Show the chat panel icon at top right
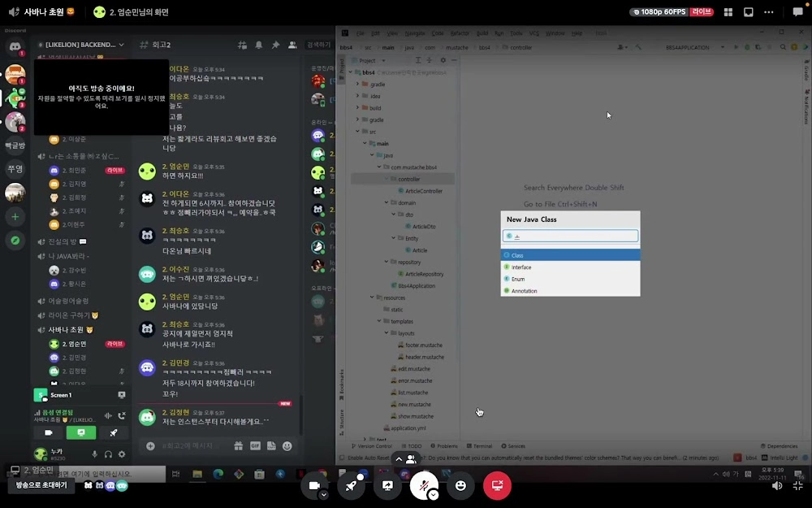Image resolution: width=812 pixels, height=508 pixels. point(798,12)
